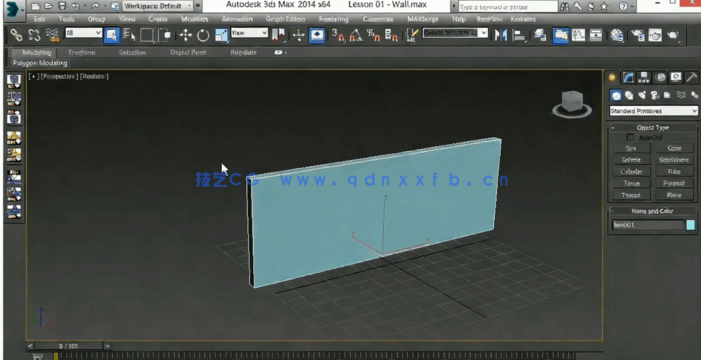Image resolution: width=701 pixels, height=360 pixels.
Task: Expand the Help icon dropdown arrow
Action: [632, 7]
